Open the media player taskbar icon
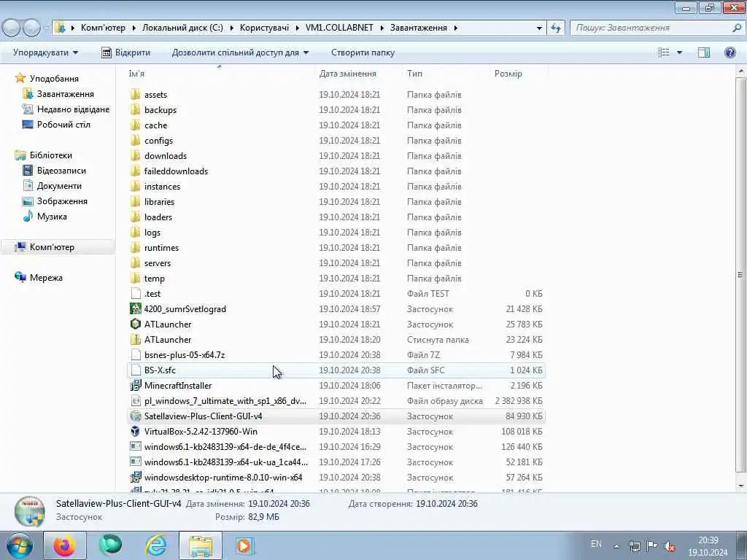The width and height of the screenshot is (747, 560). 244,545
